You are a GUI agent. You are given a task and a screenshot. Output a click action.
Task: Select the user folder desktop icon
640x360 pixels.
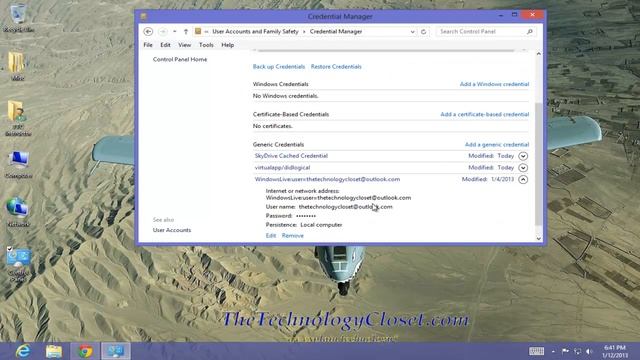[18, 118]
